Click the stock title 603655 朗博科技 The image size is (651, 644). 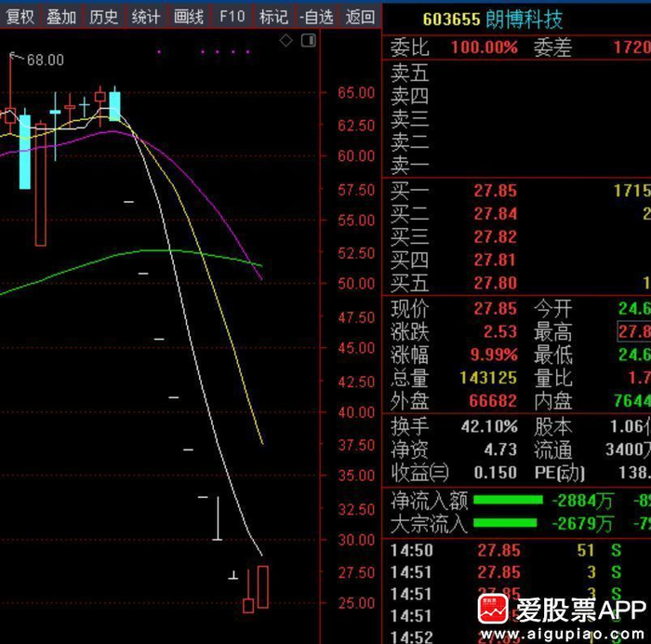[x=492, y=20]
